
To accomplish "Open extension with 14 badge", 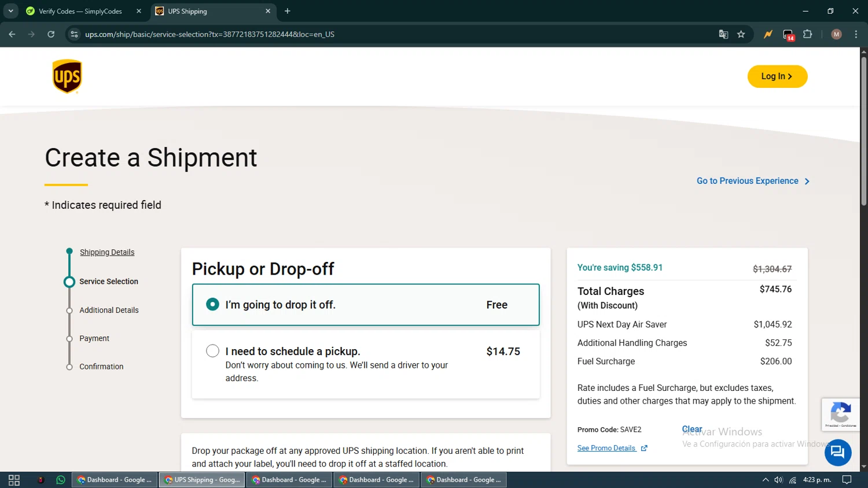I will [x=789, y=35].
